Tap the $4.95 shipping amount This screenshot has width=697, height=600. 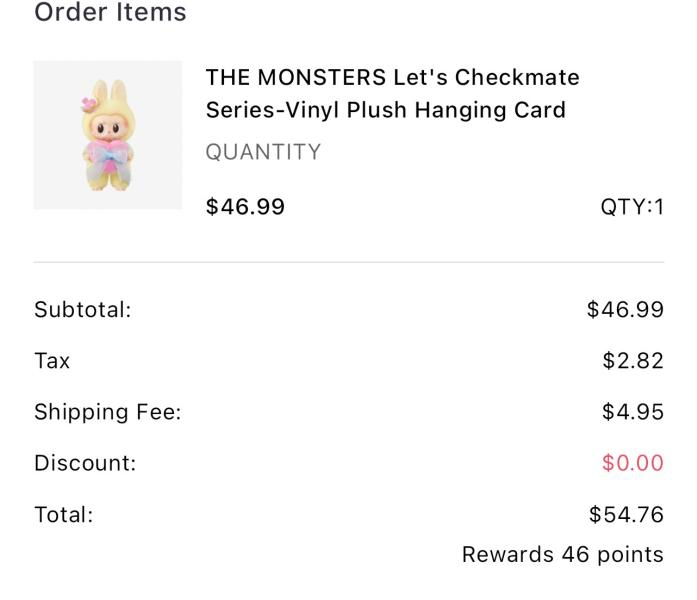point(633,412)
